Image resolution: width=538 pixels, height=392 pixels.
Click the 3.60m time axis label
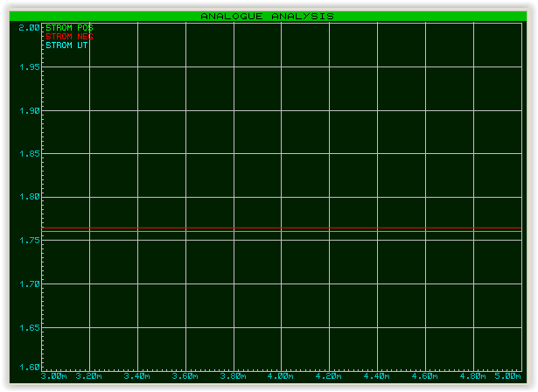[x=185, y=376]
